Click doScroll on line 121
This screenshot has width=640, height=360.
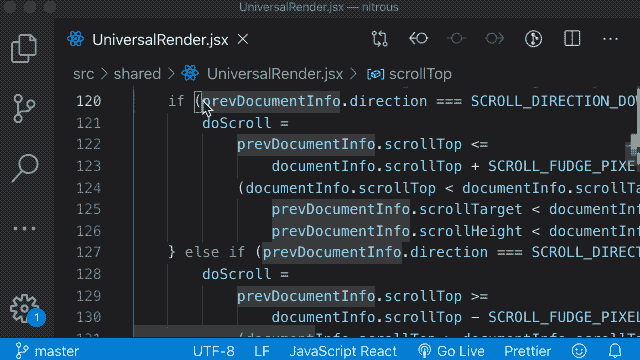pyautogui.click(x=237, y=123)
